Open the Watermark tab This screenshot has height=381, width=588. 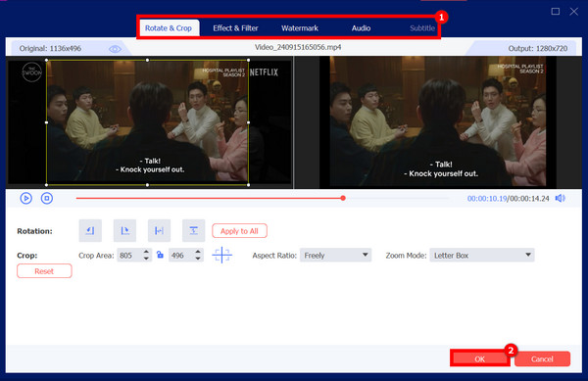300,28
